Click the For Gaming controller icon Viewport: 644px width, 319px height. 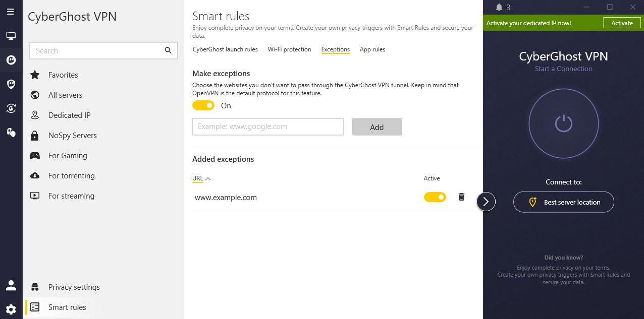(x=35, y=156)
